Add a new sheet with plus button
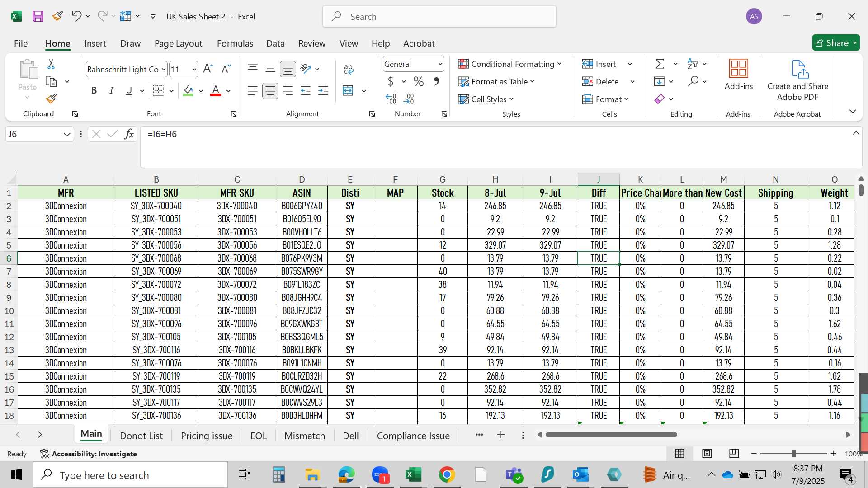 501,435
